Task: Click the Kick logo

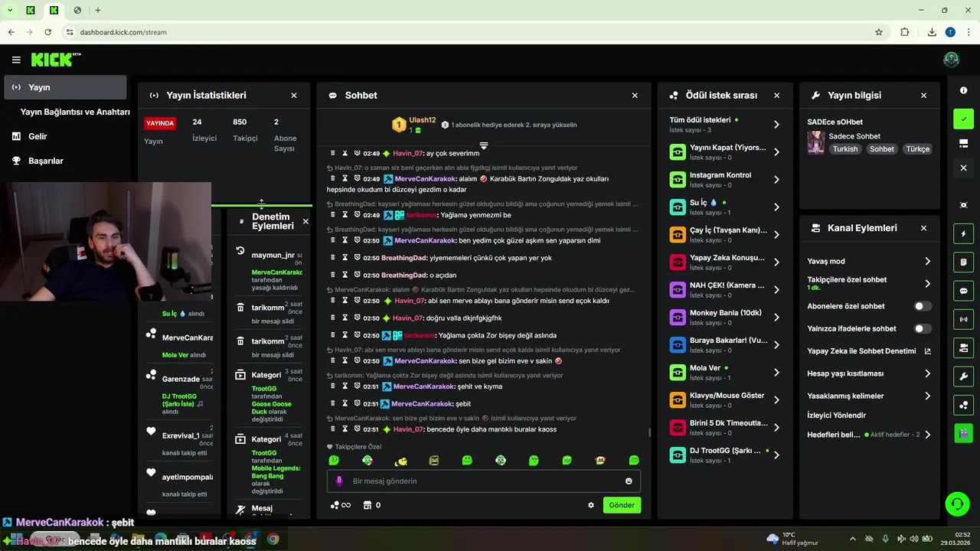Action: click(x=55, y=60)
